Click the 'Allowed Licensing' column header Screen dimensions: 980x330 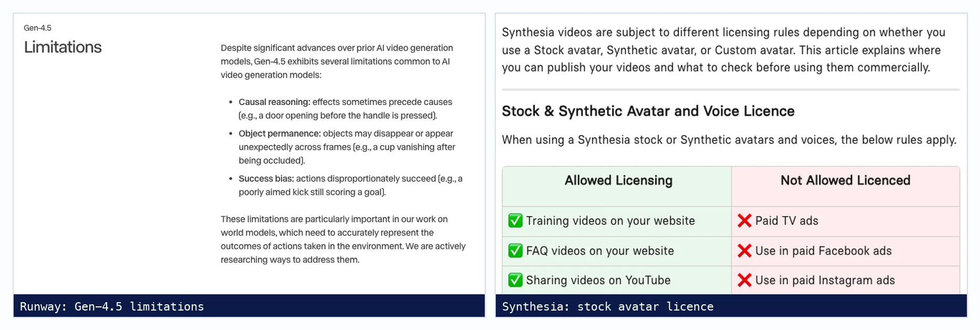coord(618,180)
